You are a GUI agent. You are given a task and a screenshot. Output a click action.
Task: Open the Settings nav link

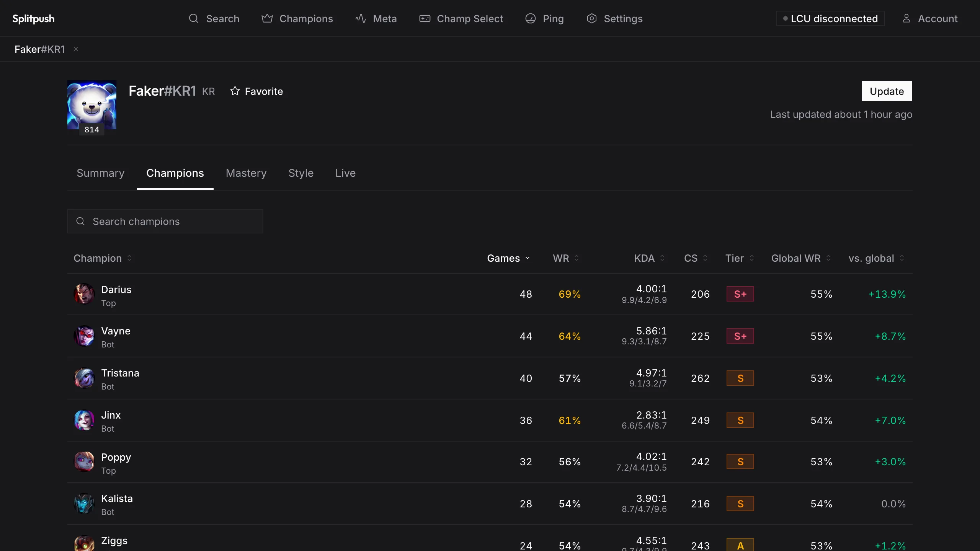pos(615,18)
